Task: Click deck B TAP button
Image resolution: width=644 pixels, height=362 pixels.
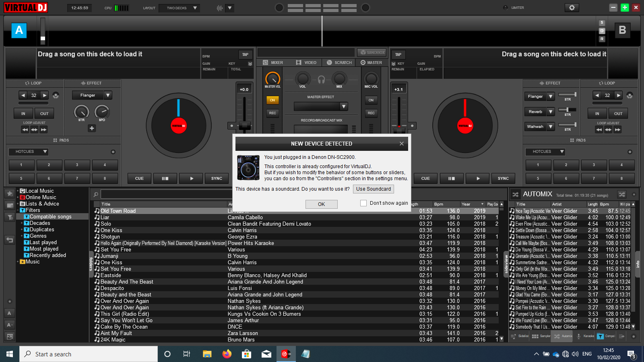Action: coord(398,54)
